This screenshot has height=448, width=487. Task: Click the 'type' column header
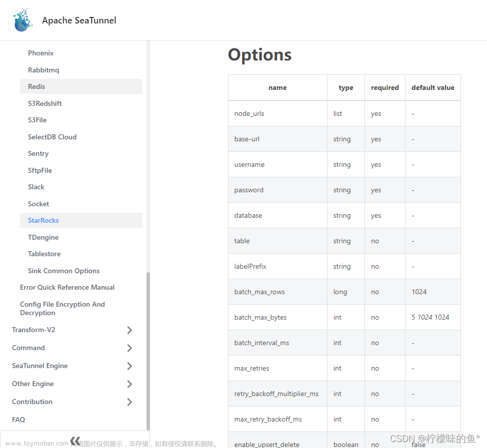click(x=345, y=88)
